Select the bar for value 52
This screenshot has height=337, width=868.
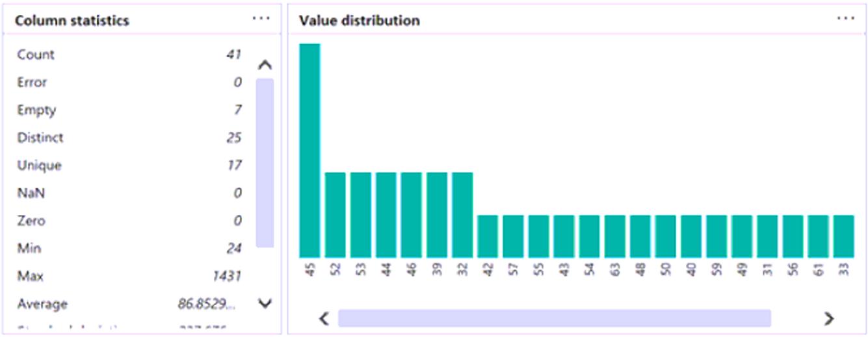pos(335,215)
